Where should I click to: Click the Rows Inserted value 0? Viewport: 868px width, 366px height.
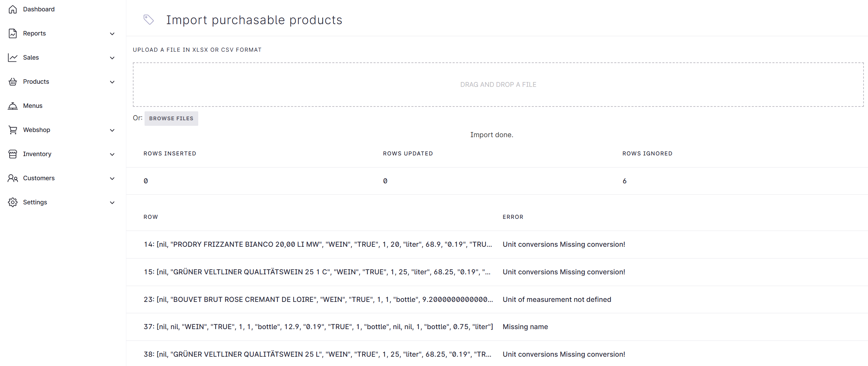click(x=146, y=181)
